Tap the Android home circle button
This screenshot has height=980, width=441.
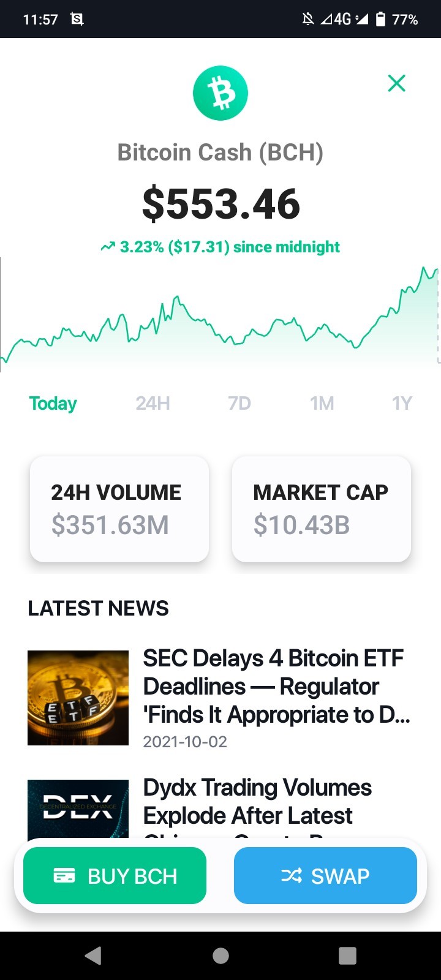coord(221,956)
